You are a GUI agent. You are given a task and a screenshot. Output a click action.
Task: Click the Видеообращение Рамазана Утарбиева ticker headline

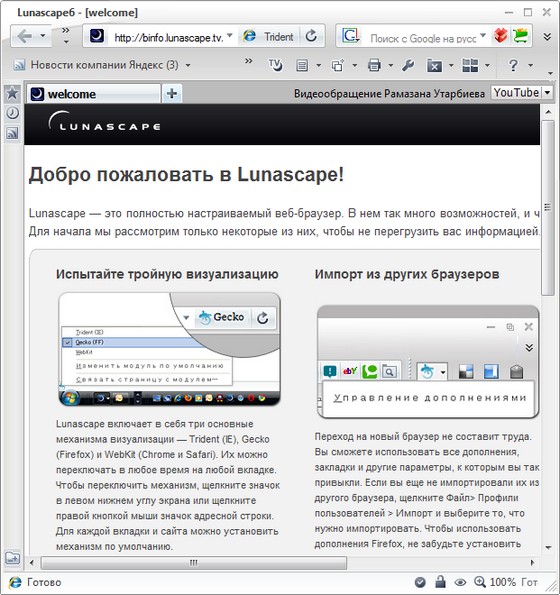(x=389, y=94)
